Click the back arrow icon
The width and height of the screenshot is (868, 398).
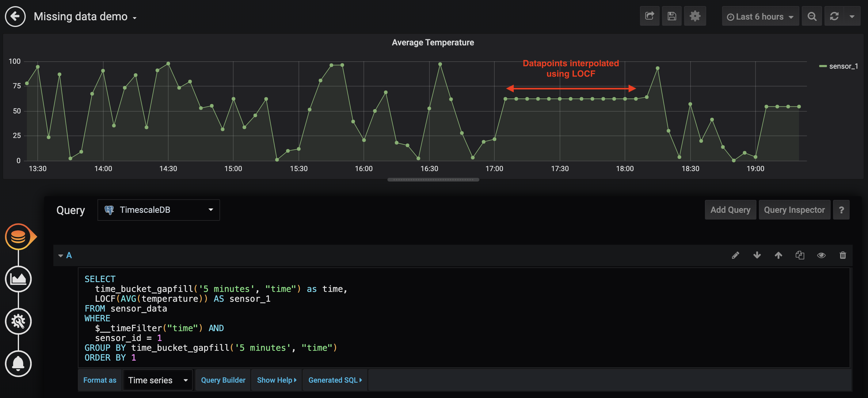[15, 16]
